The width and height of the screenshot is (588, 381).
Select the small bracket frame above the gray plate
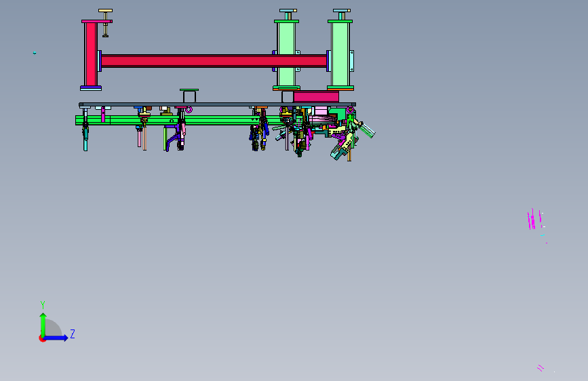[x=189, y=96]
